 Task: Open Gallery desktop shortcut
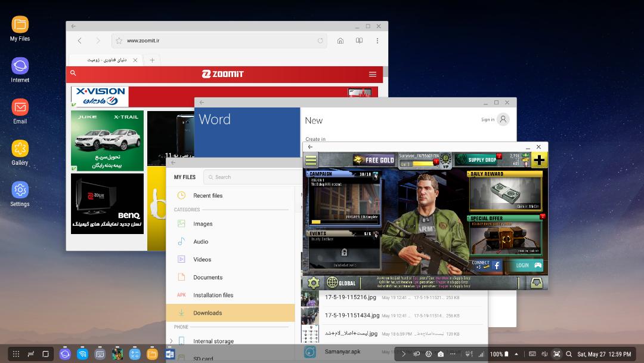[20, 152]
